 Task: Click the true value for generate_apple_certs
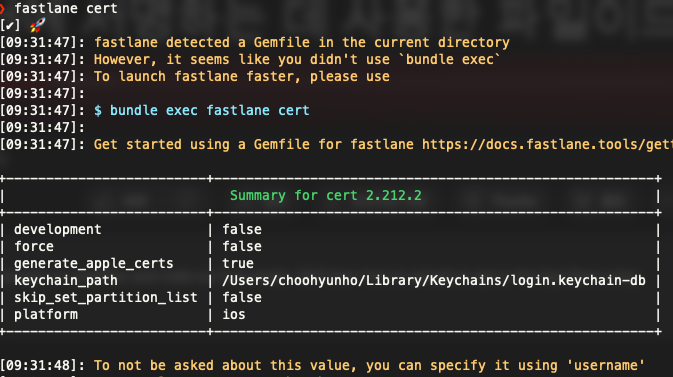pyautogui.click(x=238, y=263)
